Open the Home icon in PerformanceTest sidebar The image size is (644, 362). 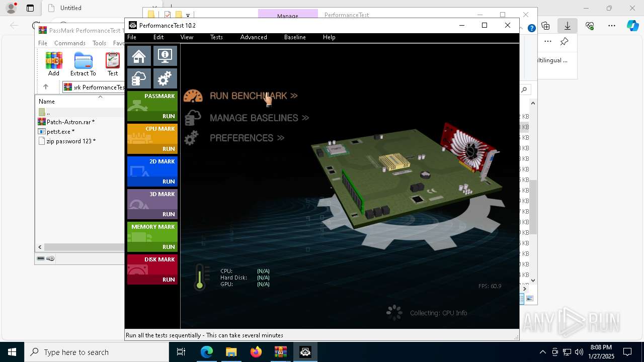139,56
